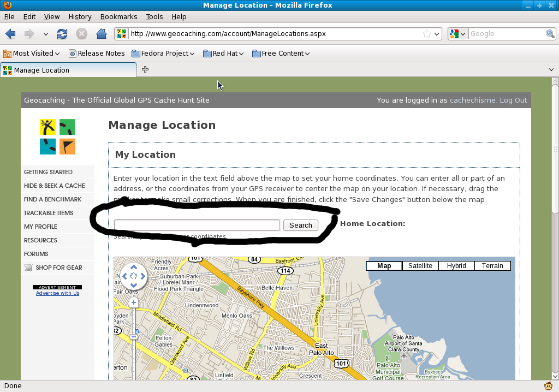Viewport: 559px width, 392px height.
Task: Open FIND A BENCHMARK in sidebar
Action: tap(52, 199)
